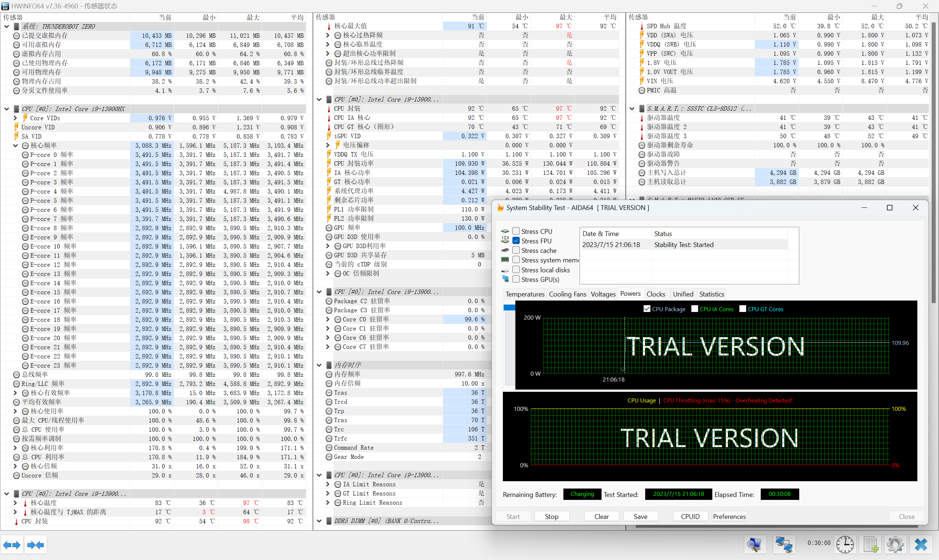The height and width of the screenshot is (560, 939).
Task: Open HWiNFO settings gear icon
Action: click(895, 545)
